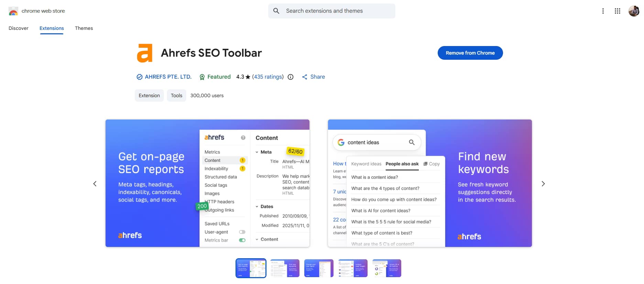The width and height of the screenshot is (644, 284).
Task: Select the fifth carousel thumbnail
Action: pyautogui.click(x=387, y=268)
